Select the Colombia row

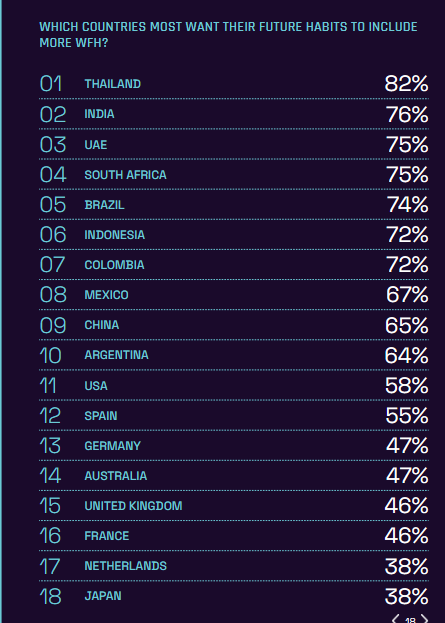pyautogui.click(x=234, y=265)
